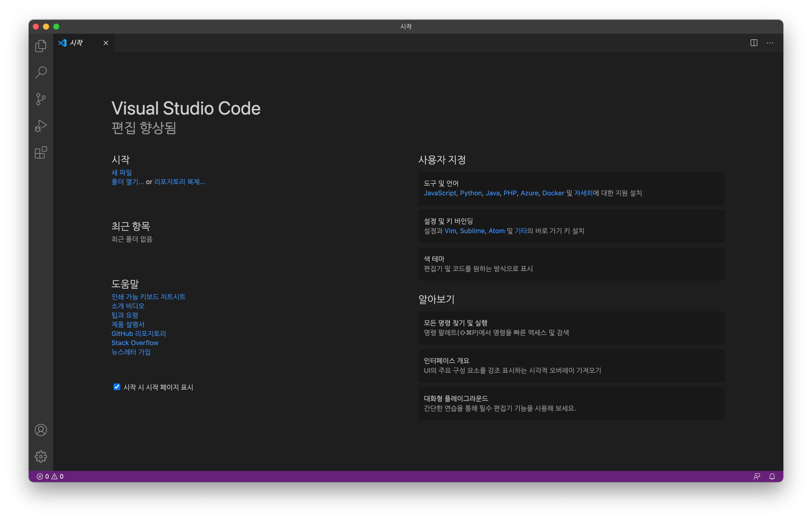Click the '새 파일' link
The width and height of the screenshot is (812, 520).
[x=121, y=172]
